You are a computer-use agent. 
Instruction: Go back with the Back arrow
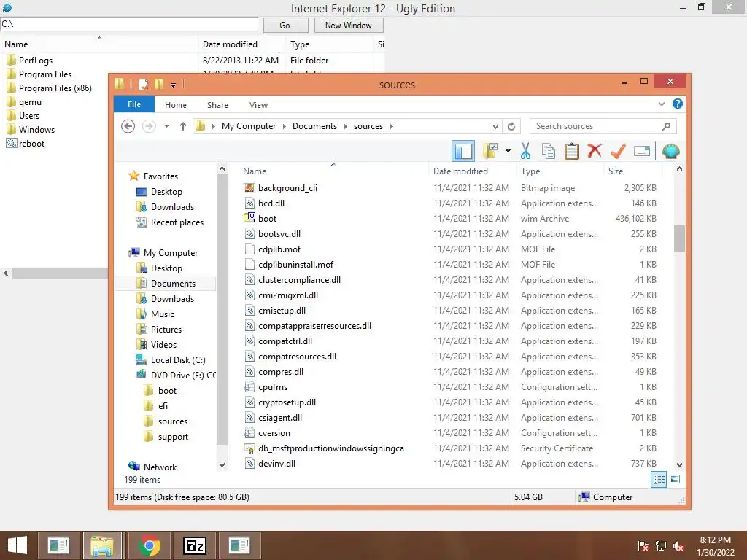128,126
